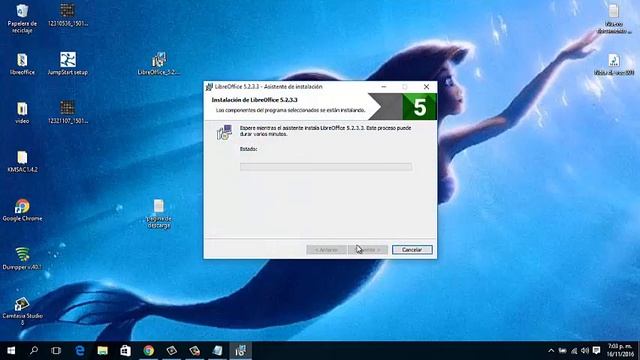Click the setup icon beside the wait message
This screenshot has height=360, width=640.
[x=224, y=132]
